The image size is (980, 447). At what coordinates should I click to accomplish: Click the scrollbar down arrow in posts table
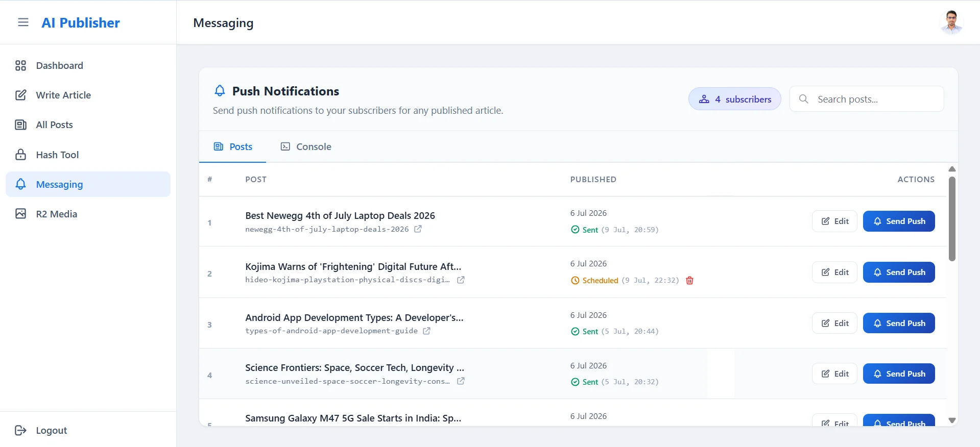[952, 420]
